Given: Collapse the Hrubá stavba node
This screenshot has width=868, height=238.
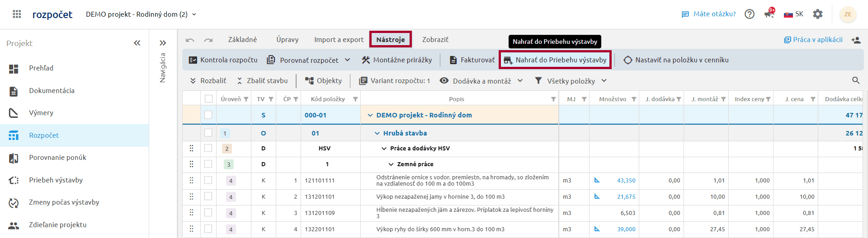Looking at the screenshot, I should 377,133.
